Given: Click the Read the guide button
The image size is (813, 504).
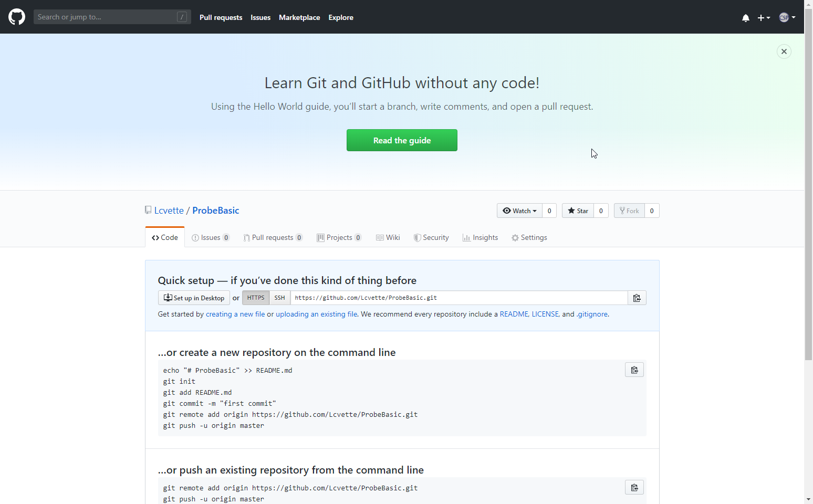Looking at the screenshot, I should click(x=402, y=140).
